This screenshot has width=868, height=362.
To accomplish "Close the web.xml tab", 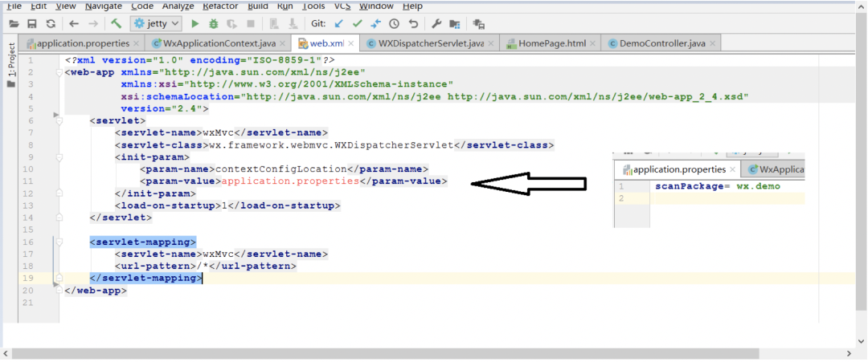I will click(x=351, y=43).
